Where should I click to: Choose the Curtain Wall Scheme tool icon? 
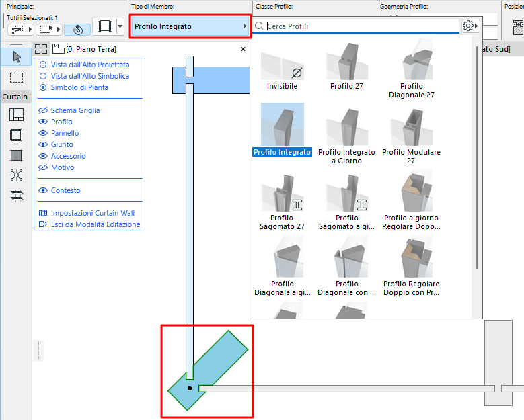16,114
